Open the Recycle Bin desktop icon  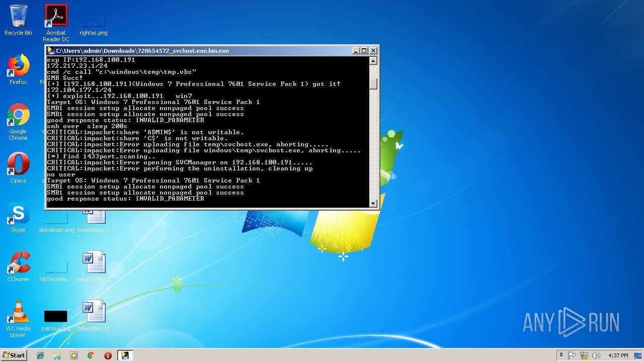[18, 20]
